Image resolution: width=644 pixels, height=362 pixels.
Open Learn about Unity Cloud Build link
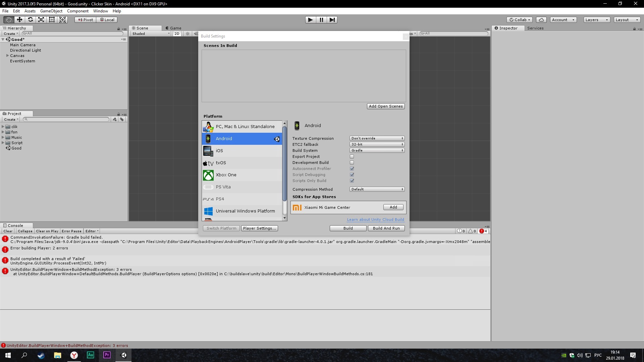point(375,220)
